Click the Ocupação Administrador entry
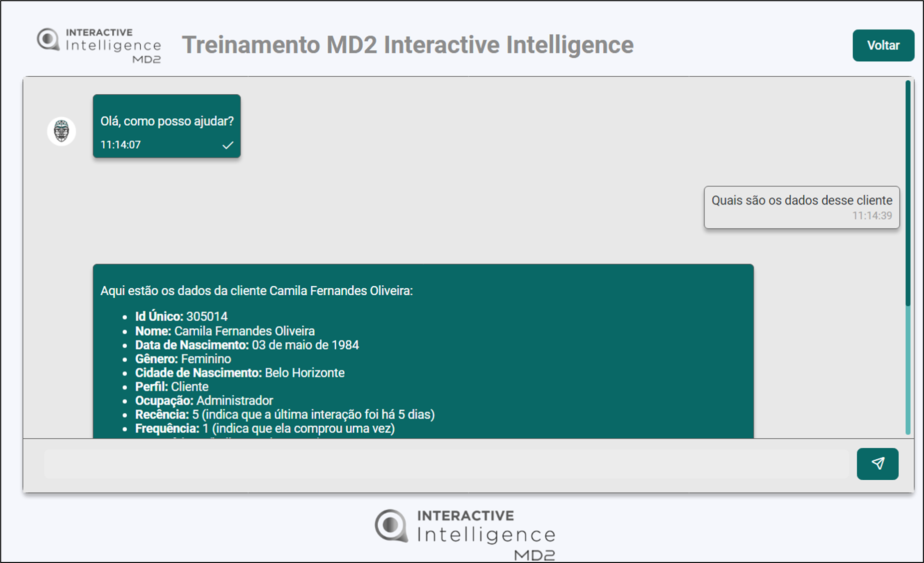 [204, 401]
